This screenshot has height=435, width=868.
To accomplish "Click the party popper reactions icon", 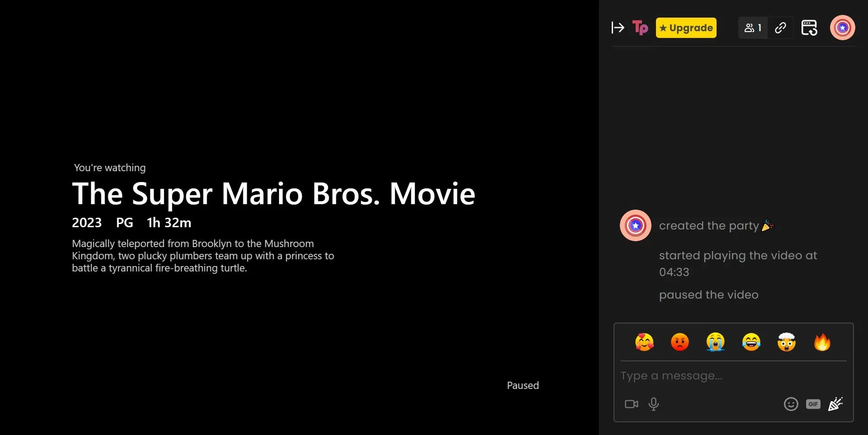I will click(835, 404).
